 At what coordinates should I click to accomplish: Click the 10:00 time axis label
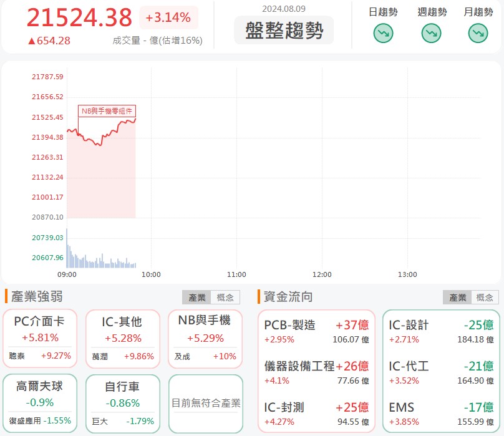coord(151,274)
